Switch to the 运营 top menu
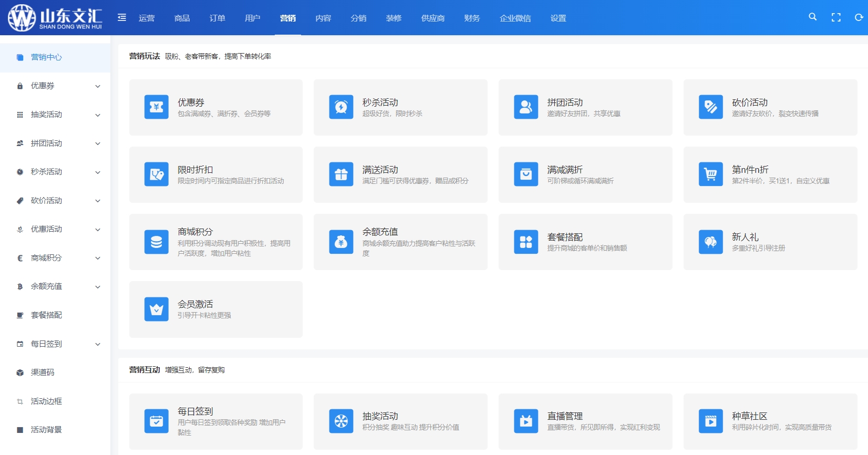 point(147,18)
